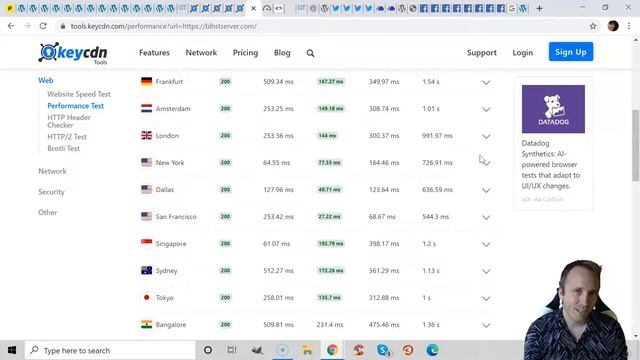Expand the Amsterdam result row
Screen dimensions: 640x360
[486, 109]
